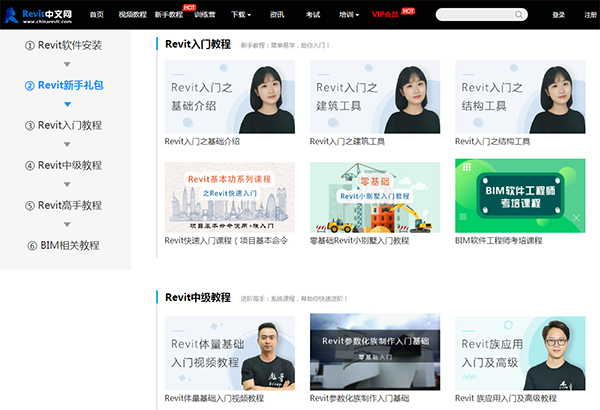Click the Revit入门之建筑工具 caption link
This screenshot has height=410, width=600.
click(x=347, y=142)
